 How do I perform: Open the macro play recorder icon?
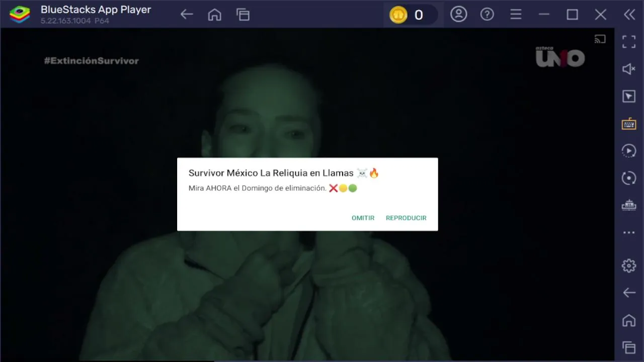point(629,151)
